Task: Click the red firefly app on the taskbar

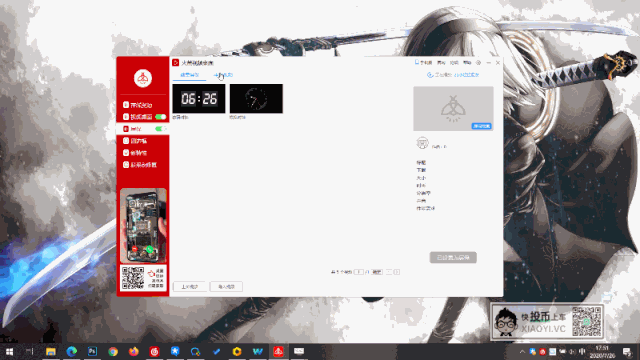Action: click(x=278, y=351)
